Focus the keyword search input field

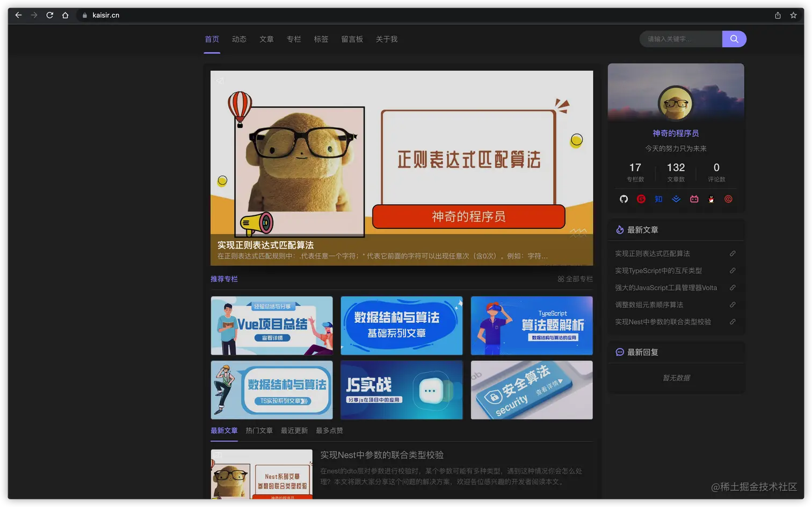coord(681,39)
